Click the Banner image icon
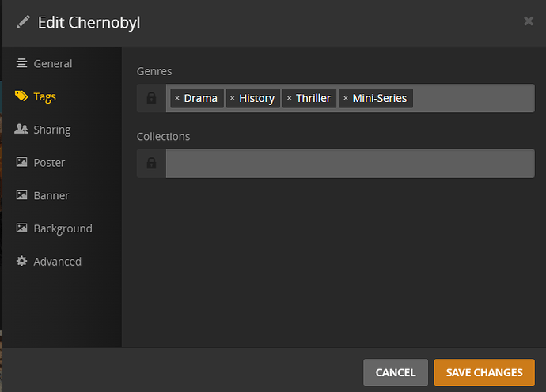This screenshot has height=392, width=546. (21, 195)
